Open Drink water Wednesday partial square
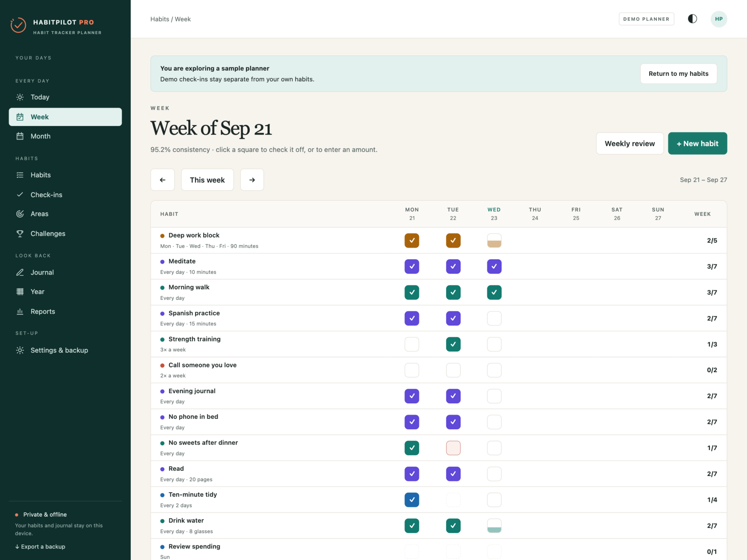Image resolution: width=747 pixels, height=560 pixels. click(x=494, y=525)
